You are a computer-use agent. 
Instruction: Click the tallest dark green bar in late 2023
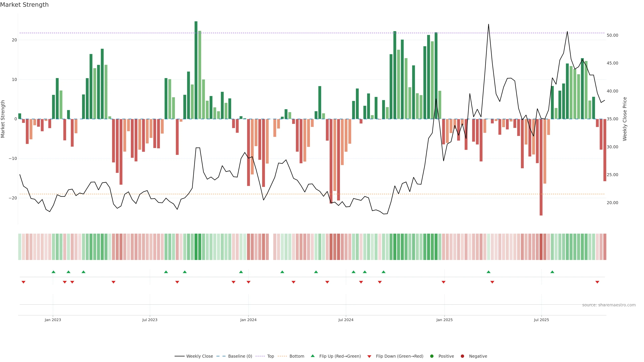click(x=196, y=70)
